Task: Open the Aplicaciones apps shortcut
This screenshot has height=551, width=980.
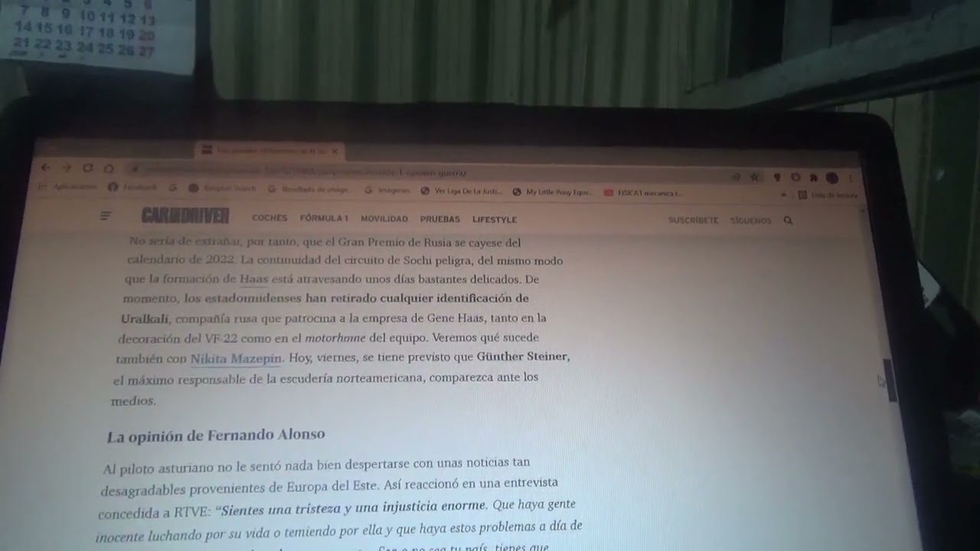Action: click(68, 187)
